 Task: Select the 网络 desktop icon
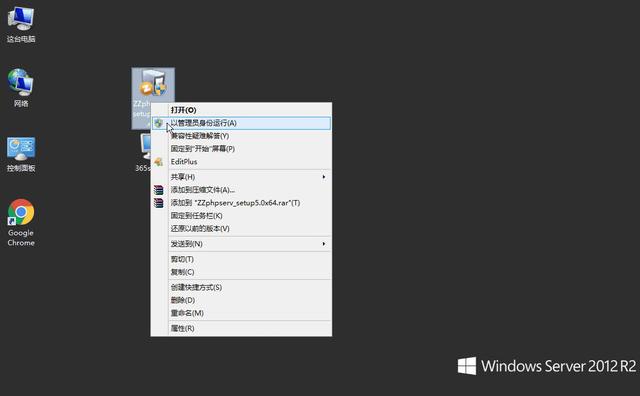[x=21, y=88]
